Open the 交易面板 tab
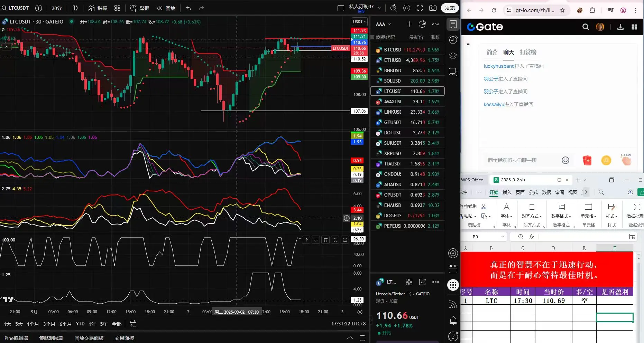The width and height of the screenshot is (644, 343). [124, 338]
